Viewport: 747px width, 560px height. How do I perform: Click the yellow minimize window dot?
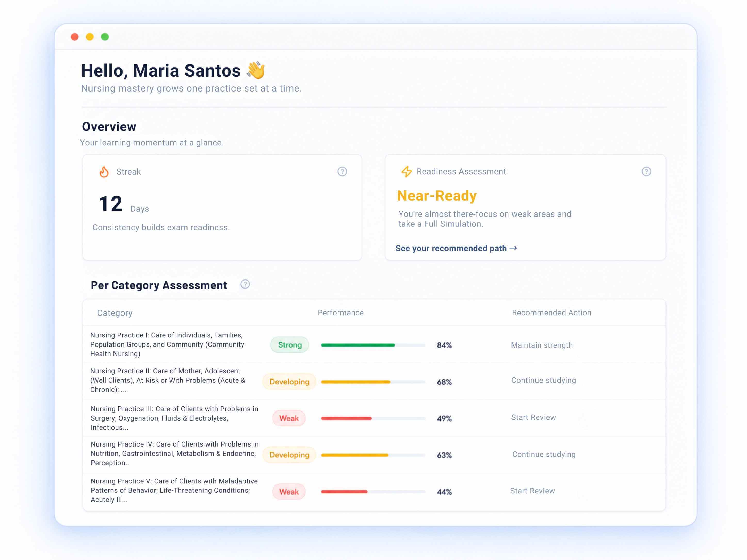coord(90,37)
